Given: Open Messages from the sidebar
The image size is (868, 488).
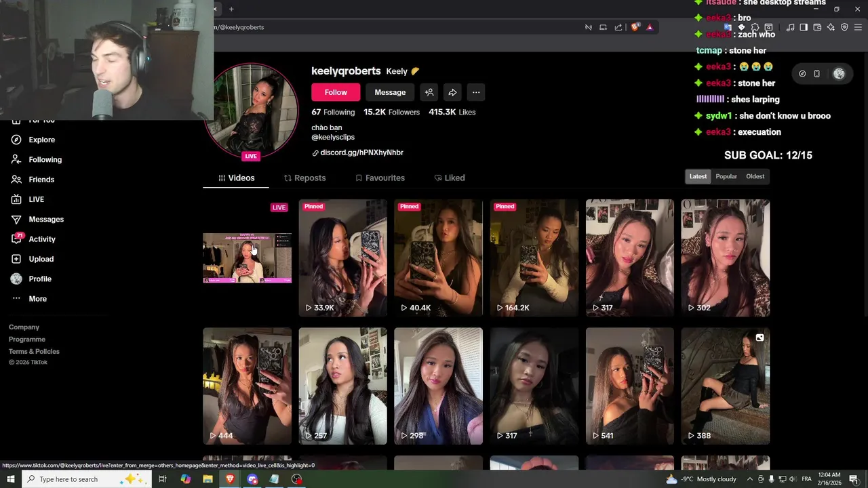Looking at the screenshot, I should coord(37,219).
